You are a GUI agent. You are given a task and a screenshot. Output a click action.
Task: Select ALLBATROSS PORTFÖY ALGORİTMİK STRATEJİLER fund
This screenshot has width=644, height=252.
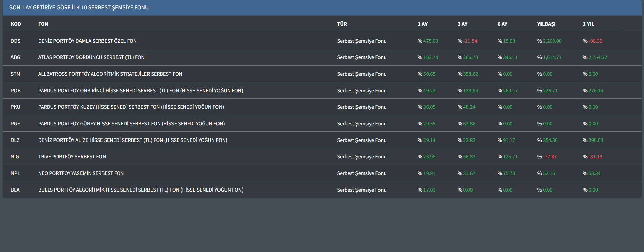click(110, 74)
